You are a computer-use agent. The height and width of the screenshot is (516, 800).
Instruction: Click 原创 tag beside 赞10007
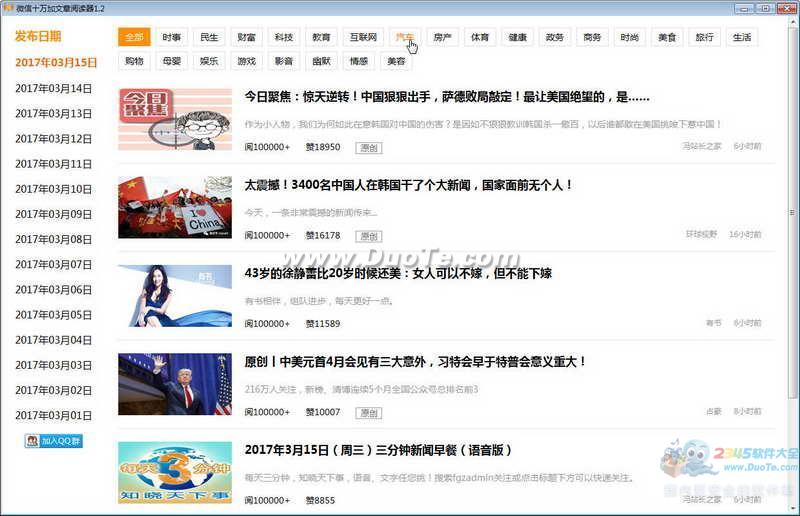369,413
